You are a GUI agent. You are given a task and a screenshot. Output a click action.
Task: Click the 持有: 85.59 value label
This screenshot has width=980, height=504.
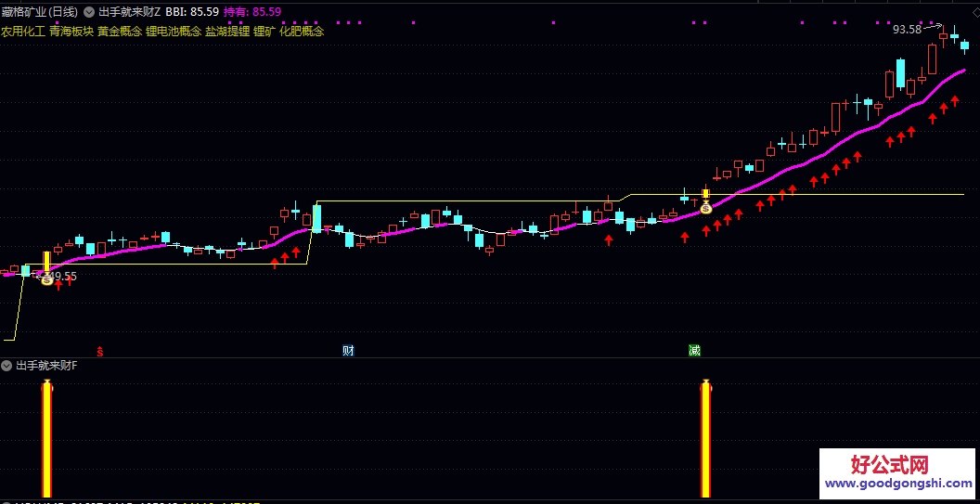(x=251, y=12)
